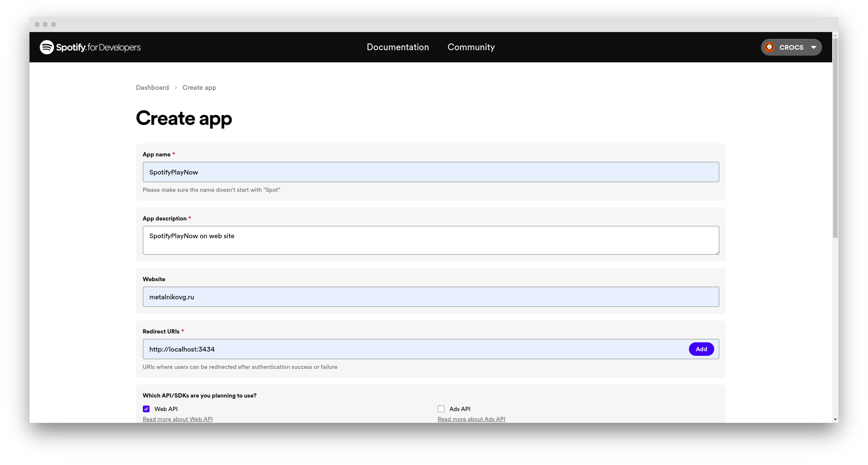This screenshot has height=465, width=868.
Task: Click the "Which API/SDKs" question label
Action: [199, 395]
